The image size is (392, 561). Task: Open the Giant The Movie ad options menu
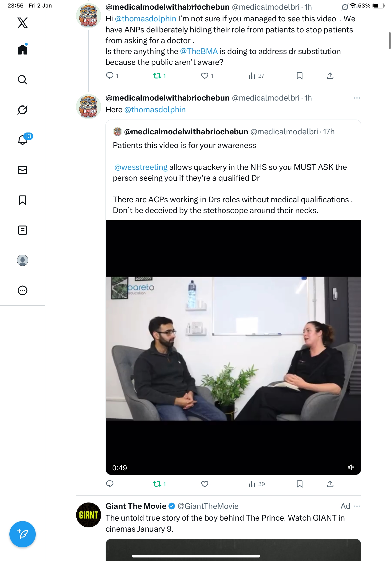tap(357, 506)
